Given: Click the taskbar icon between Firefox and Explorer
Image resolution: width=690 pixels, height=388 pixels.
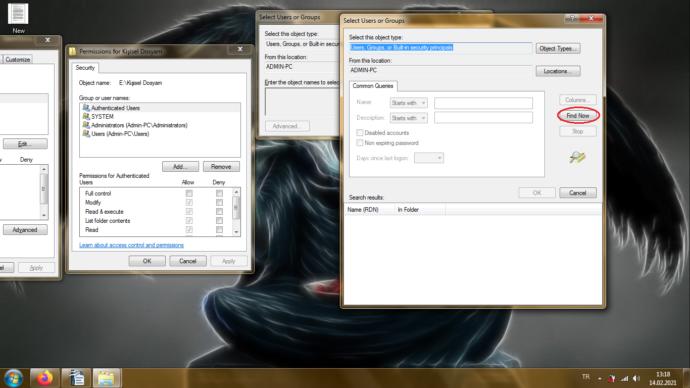Looking at the screenshot, I should (76, 378).
